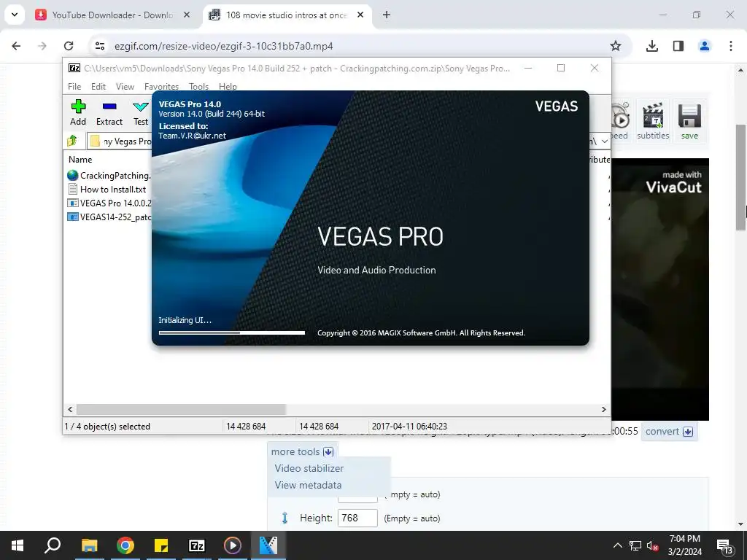This screenshot has height=560, width=747.
Task: Reload the current page
Action: [69, 46]
